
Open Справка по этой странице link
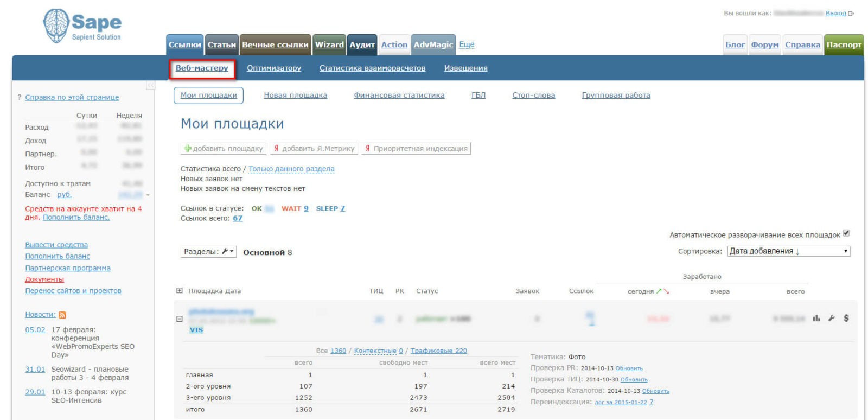(72, 97)
